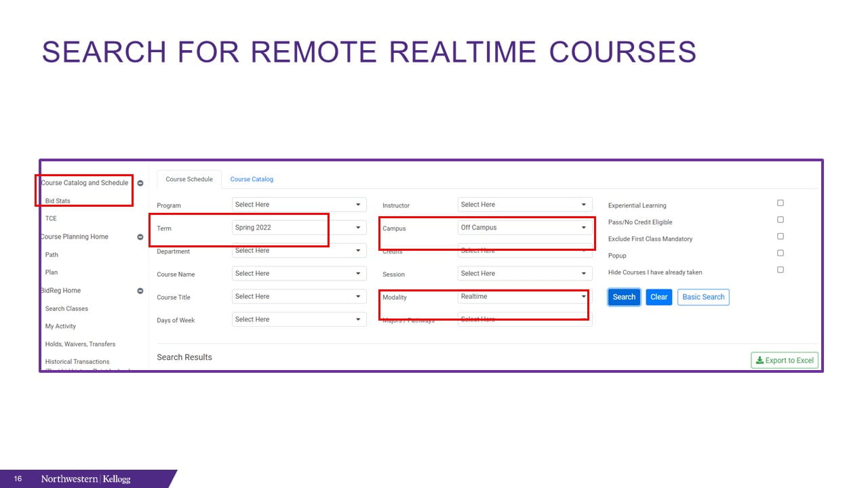868x488 pixels.
Task: Switch to Basic Search
Action: pos(703,297)
